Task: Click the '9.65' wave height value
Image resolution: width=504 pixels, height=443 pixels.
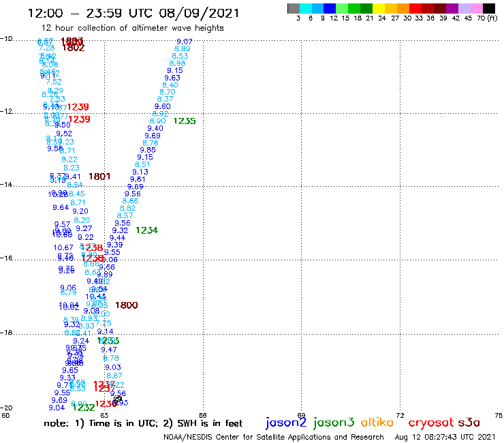Action: pos(70,370)
